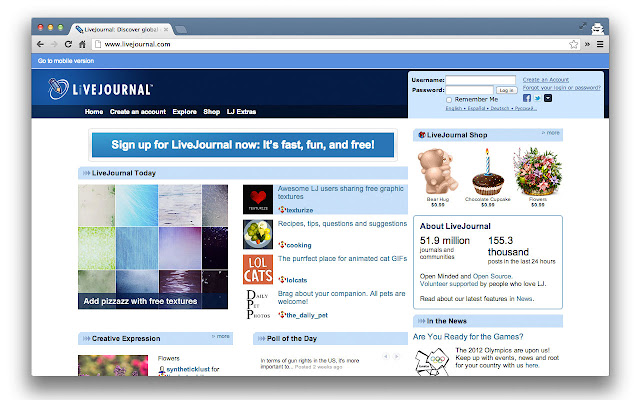Viewport: 640px width, 400px height.
Task: Click the LiveJournal logo in the header
Action: [x=100, y=89]
